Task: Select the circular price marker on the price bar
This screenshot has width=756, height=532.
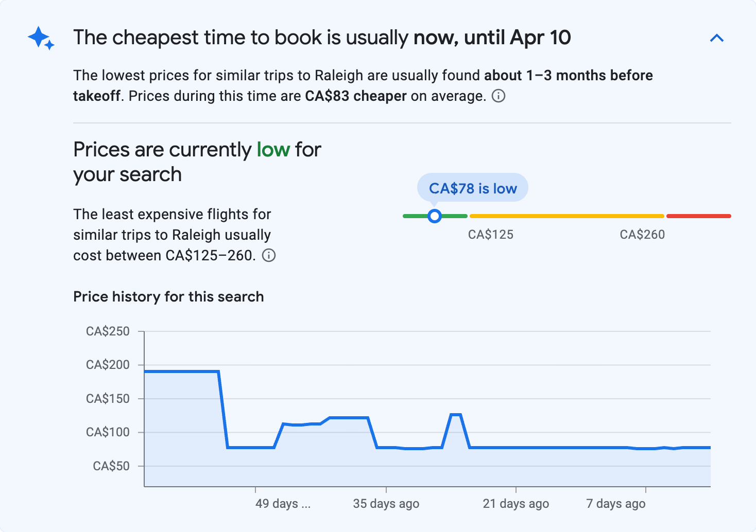Action: pyautogui.click(x=435, y=216)
